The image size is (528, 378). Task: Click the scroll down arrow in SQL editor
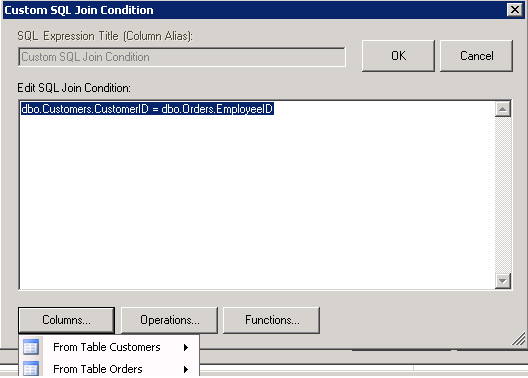[503, 281]
